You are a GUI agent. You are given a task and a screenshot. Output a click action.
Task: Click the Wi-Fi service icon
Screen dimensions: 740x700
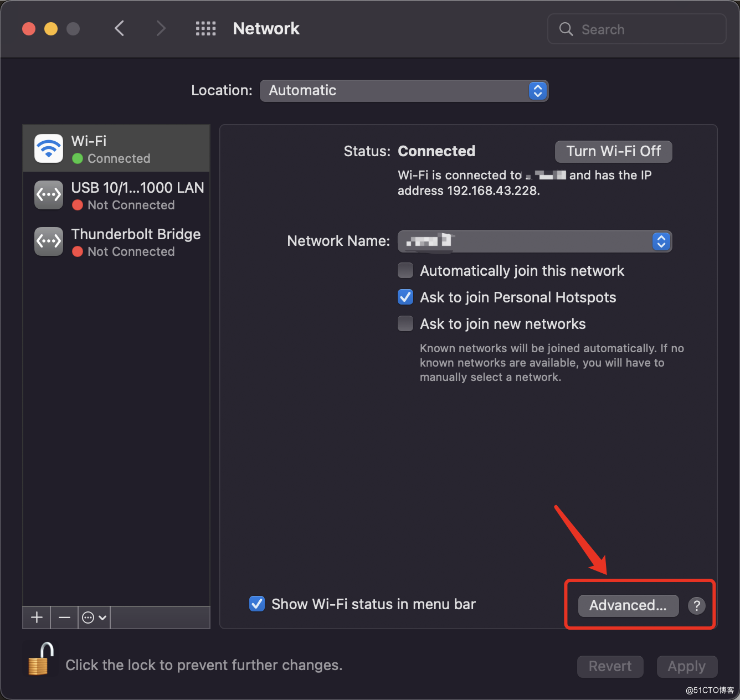click(x=49, y=148)
